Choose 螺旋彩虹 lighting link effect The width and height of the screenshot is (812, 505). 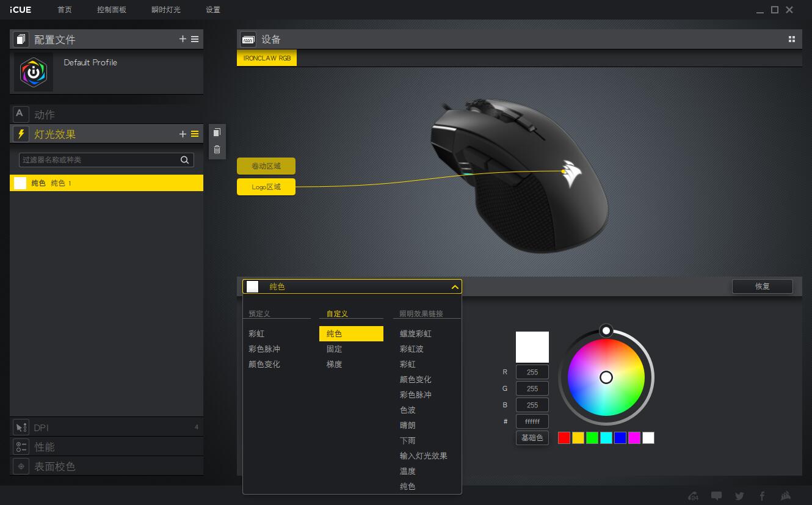[416, 334]
